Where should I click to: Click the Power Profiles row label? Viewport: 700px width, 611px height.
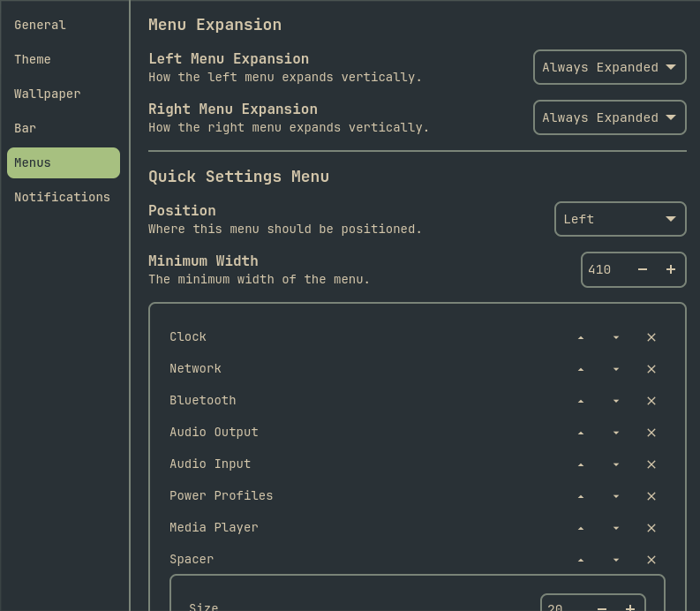(222, 495)
